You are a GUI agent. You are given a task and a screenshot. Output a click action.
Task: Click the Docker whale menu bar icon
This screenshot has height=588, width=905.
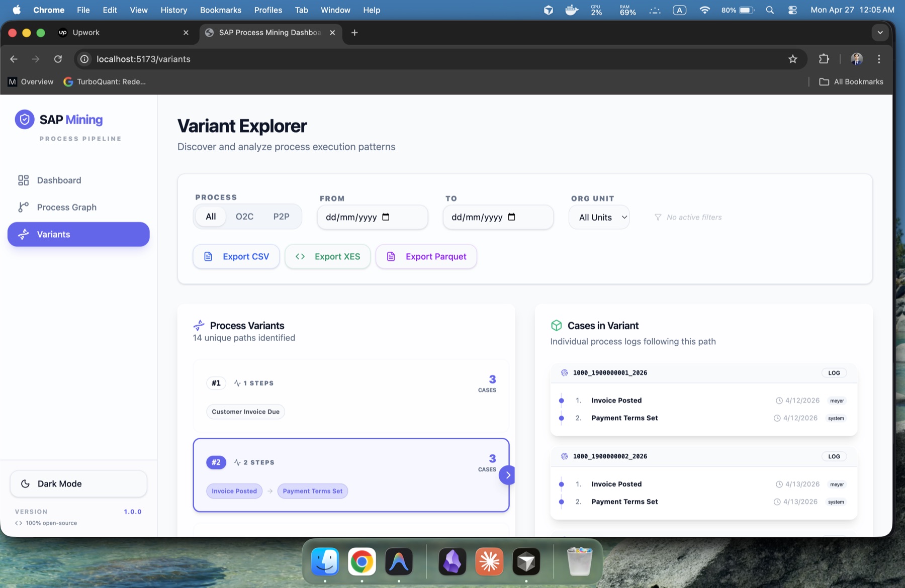[x=572, y=10]
